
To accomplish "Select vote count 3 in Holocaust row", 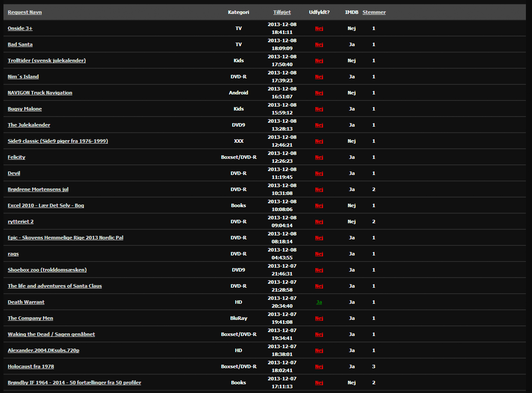I will tap(374, 366).
